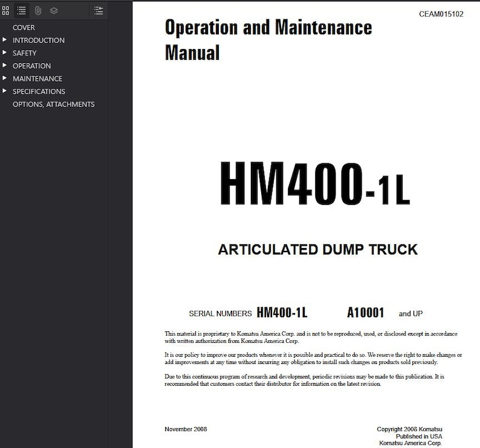Click the serial number A10001
The image size is (480, 448).
click(366, 313)
